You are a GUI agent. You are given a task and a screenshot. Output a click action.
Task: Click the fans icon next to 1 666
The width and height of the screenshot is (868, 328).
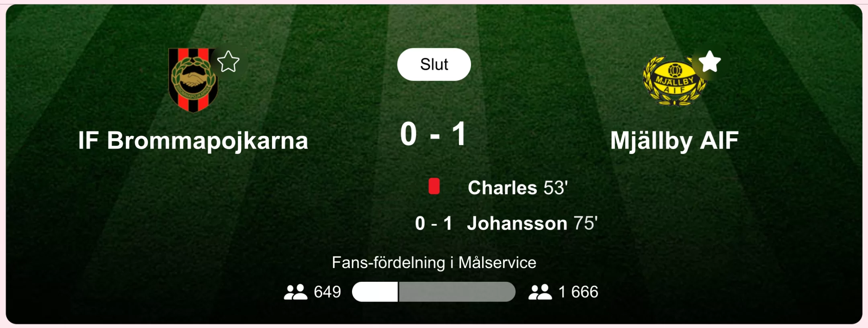(540, 292)
